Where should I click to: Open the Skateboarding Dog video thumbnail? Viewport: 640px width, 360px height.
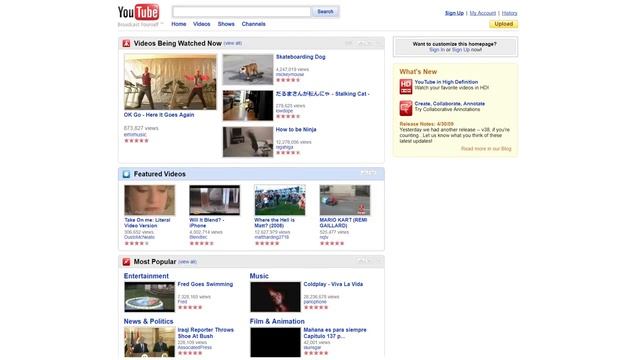click(248, 69)
